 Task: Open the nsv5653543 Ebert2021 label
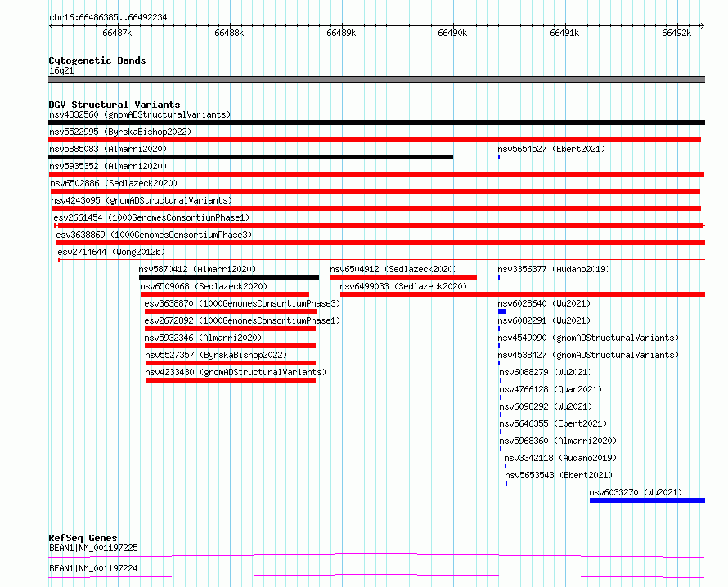click(559, 475)
